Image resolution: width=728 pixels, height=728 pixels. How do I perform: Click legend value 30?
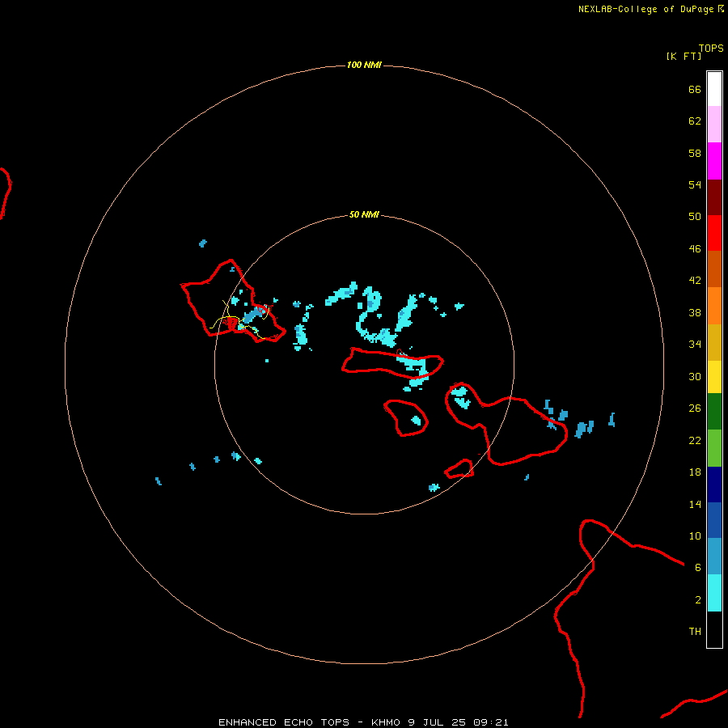click(x=695, y=376)
